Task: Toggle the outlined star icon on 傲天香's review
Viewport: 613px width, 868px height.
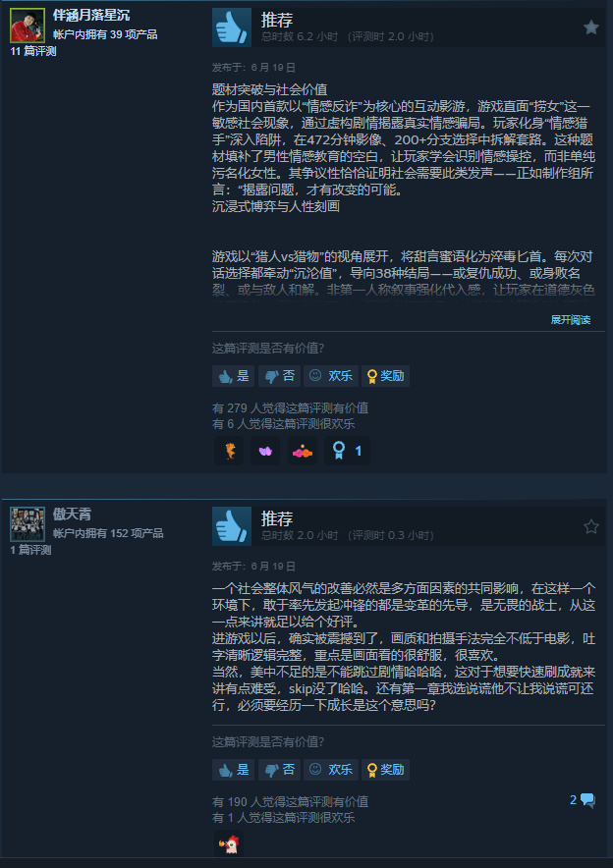Action: (590, 526)
